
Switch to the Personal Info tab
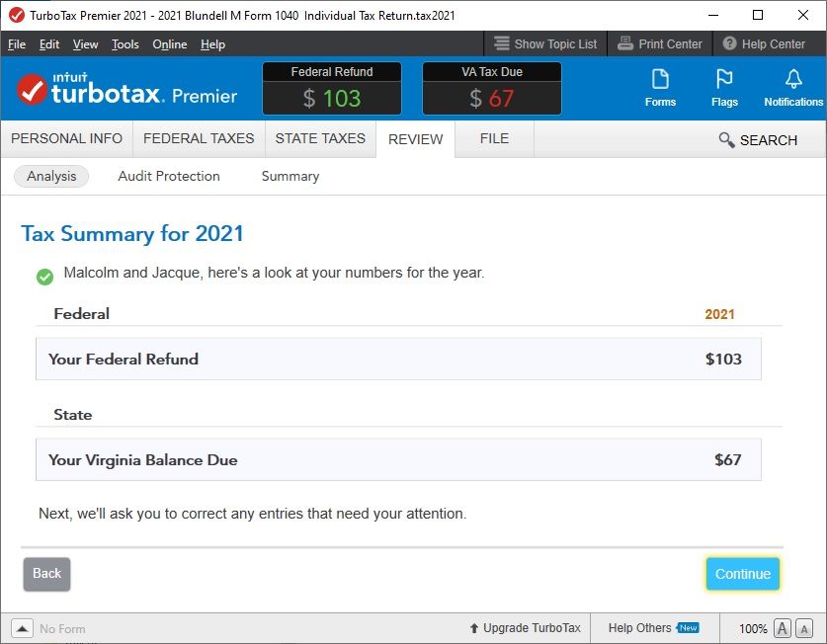(x=66, y=138)
